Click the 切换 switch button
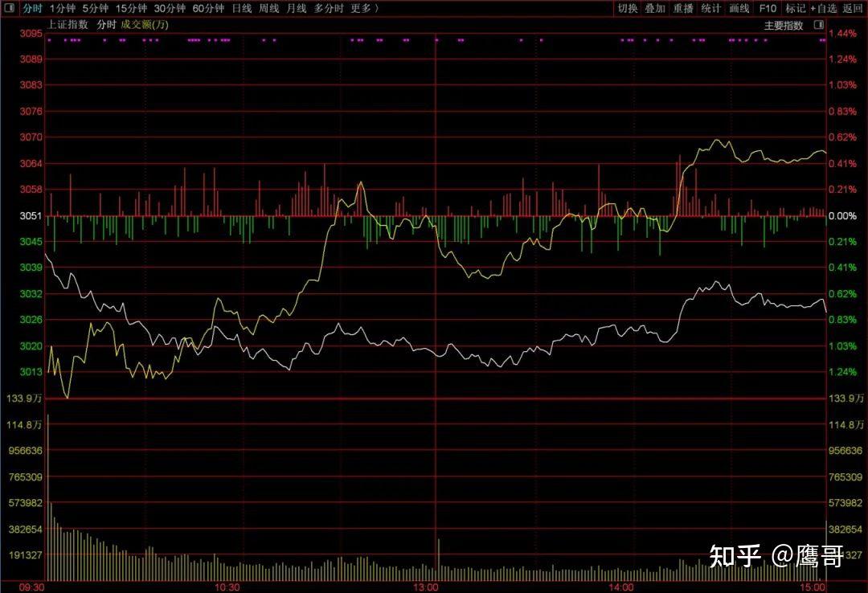 click(628, 8)
